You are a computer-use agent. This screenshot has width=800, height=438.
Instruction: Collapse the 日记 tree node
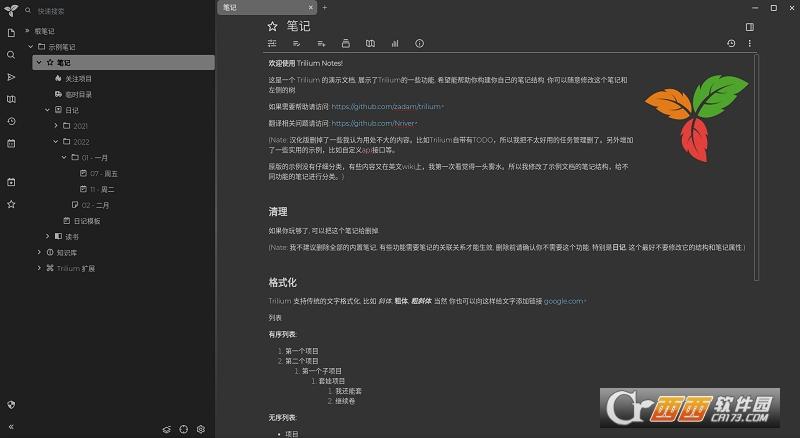[47, 110]
